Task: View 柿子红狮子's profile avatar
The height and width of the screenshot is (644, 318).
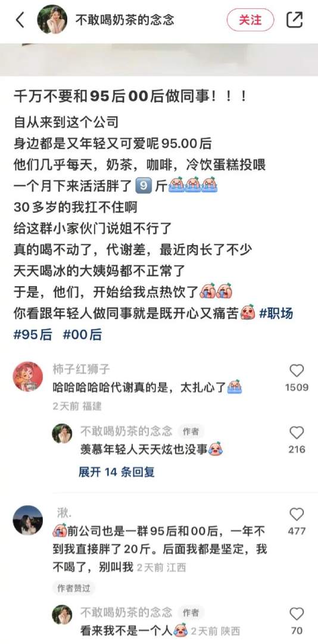Action: pos(28,376)
